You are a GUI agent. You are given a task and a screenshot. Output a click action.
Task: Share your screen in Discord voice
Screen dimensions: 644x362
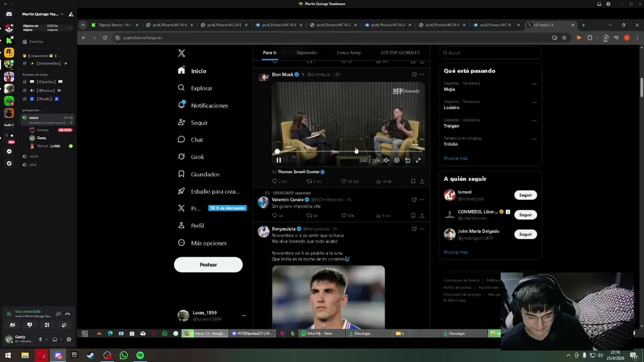tap(29, 325)
